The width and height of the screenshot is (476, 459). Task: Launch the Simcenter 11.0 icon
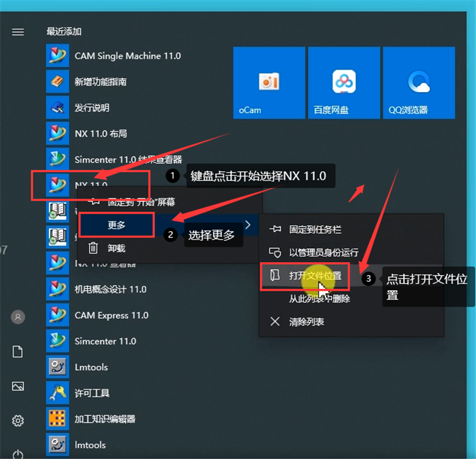tap(57, 341)
